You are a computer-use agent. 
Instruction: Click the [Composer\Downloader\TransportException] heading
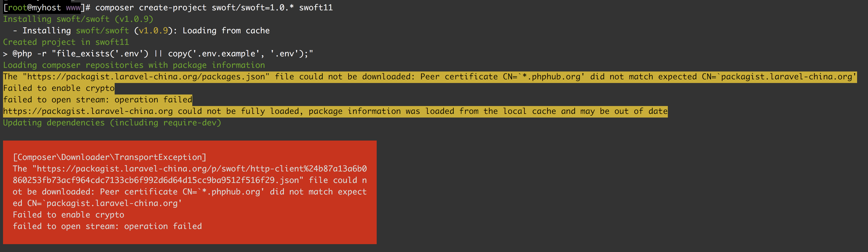109,157
